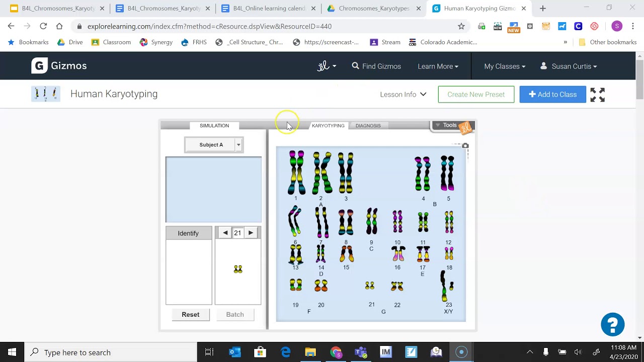Click the Human Karyotyping thumbnail icon
Image resolution: width=644 pixels, height=362 pixels.
46,94
